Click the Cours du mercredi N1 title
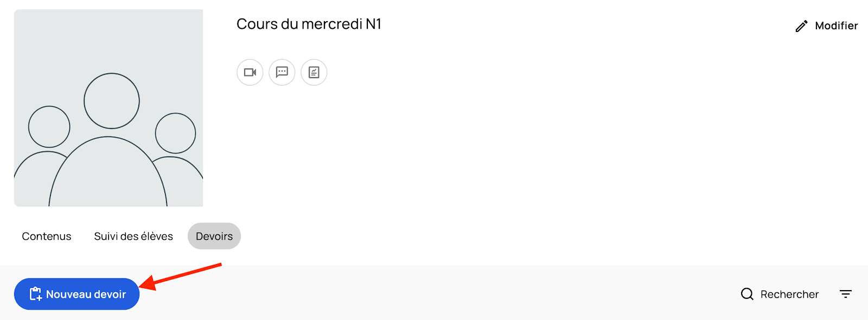The image size is (868, 320). pyautogui.click(x=309, y=24)
